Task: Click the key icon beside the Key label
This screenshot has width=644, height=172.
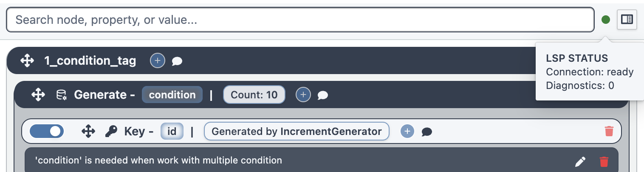Action: pos(111,132)
